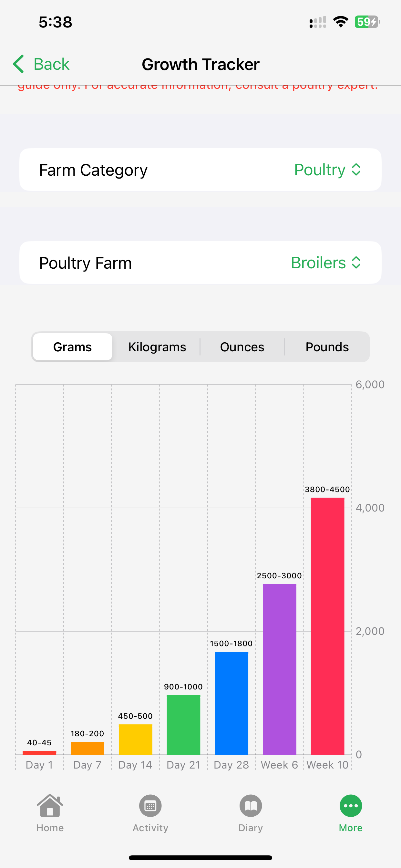The height and width of the screenshot is (868, 401).
Task: Tap the green back chevron icon
Action: tap(18, 64)
